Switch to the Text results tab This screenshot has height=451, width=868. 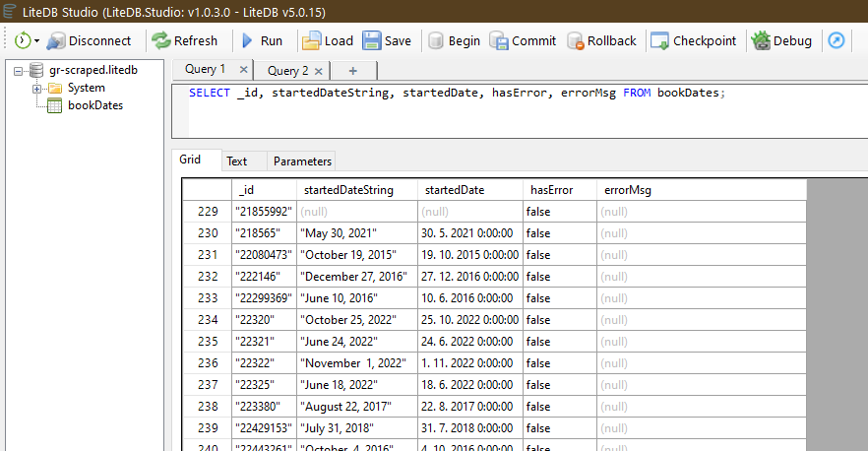pos(236,161)
